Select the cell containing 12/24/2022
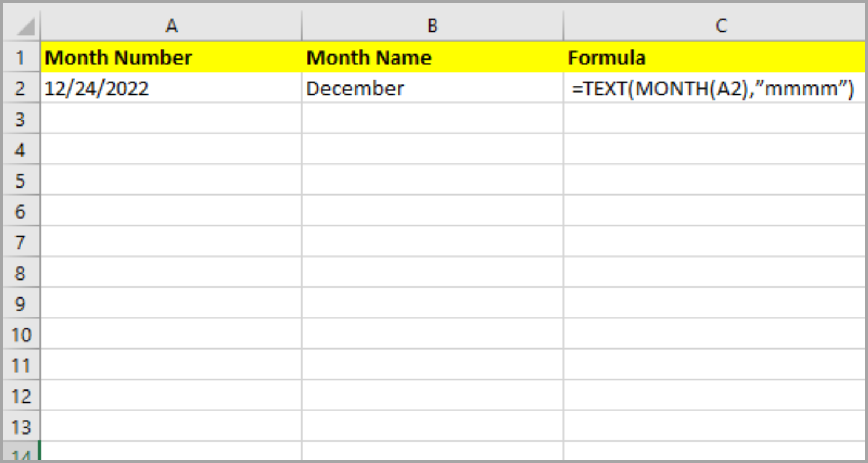The height and width of the screenshot is (463, 868). tap(171, 87)
